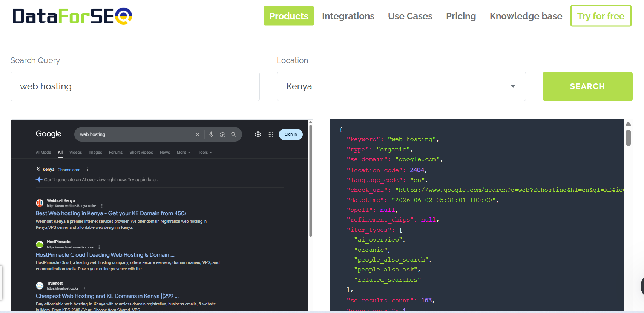Click the Try for free button
This screenshot has width=644, height=313.
pos(601,16)
